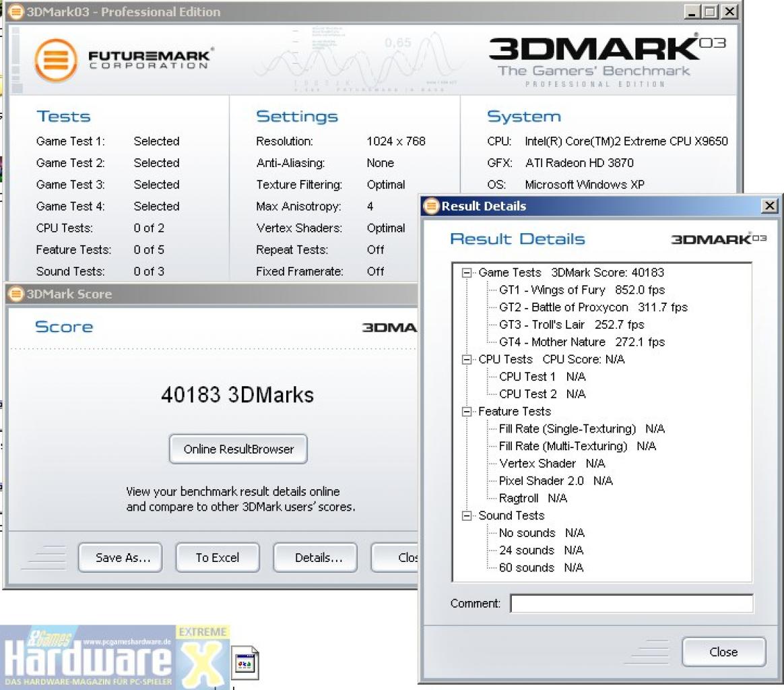Click the Comment input field
The width and height of the screenshot is (784, 690).
click(x=632, y=604)
